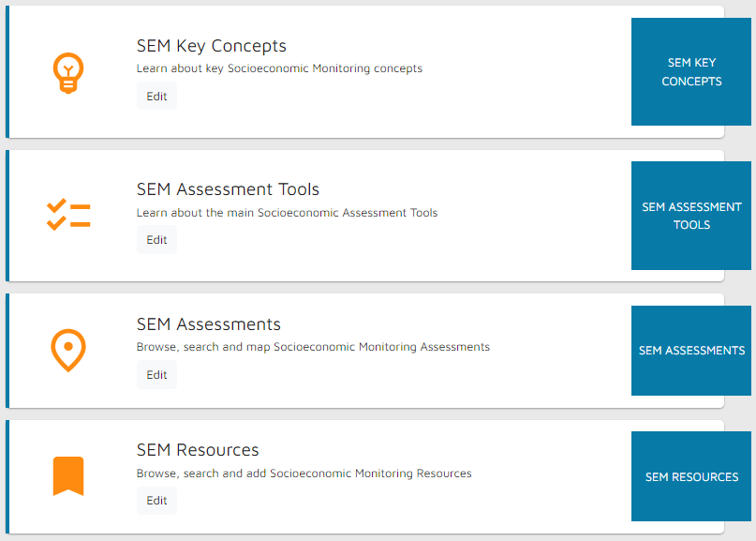Click Edit under SEM Assessment Tools
This screenshot has width=756, height=541.
click(x=156, y=239)
